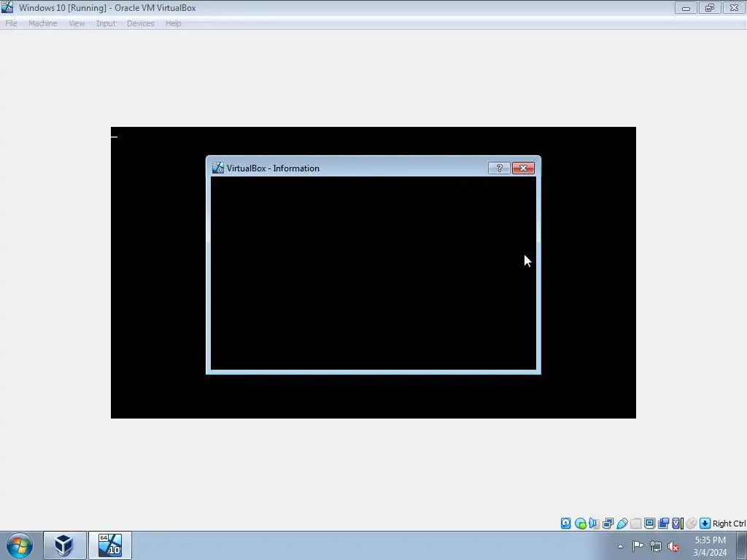Click the display indicator icon in status bar
This screenshot has height=560, width=747.
click(649, 524)
